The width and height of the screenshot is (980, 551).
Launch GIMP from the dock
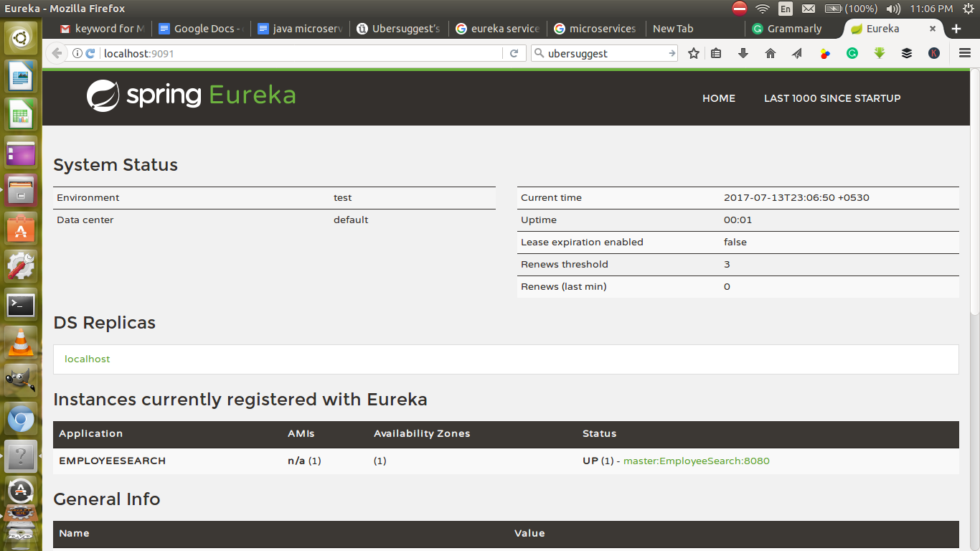coord(21,381)
